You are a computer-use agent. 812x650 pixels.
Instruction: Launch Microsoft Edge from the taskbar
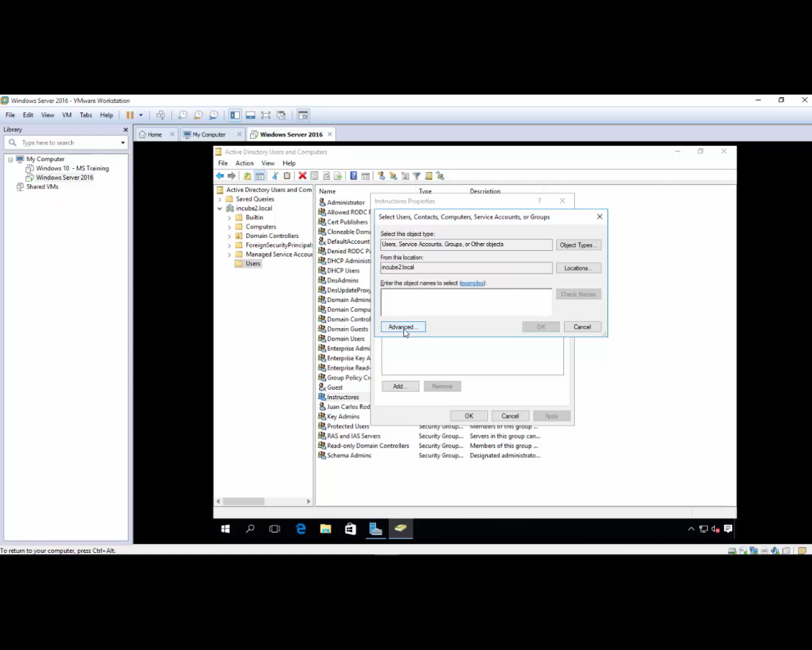click(x=301, y=529)
